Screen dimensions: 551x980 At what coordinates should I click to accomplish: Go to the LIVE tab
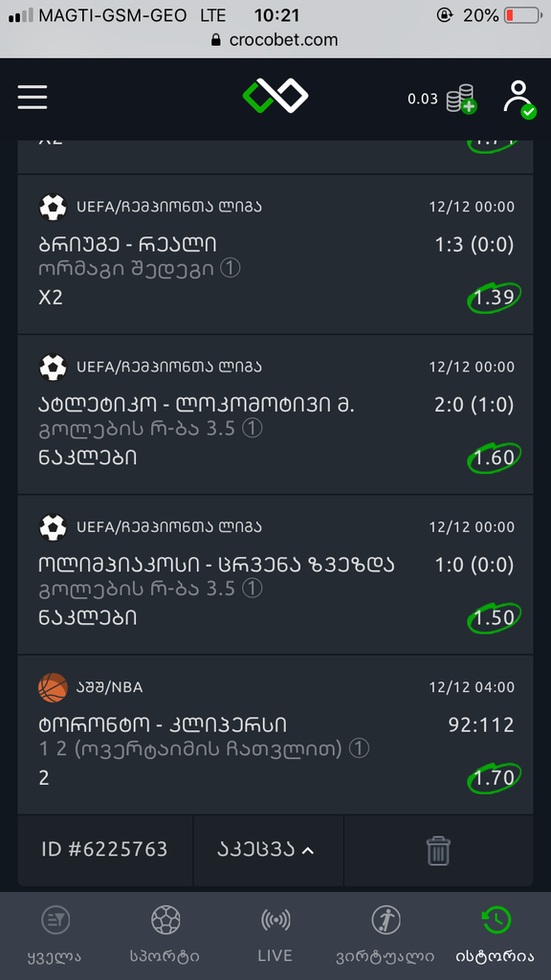click(x=275, y=934)
